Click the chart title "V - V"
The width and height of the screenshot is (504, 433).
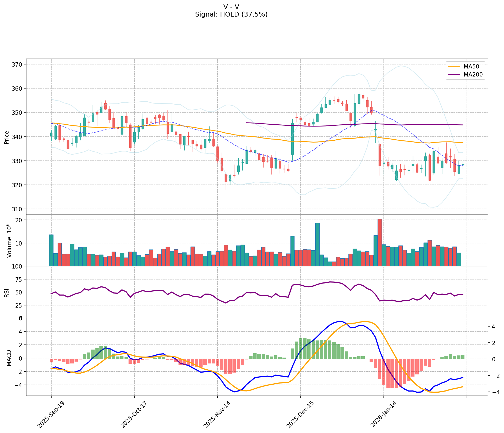click(231, 7)
